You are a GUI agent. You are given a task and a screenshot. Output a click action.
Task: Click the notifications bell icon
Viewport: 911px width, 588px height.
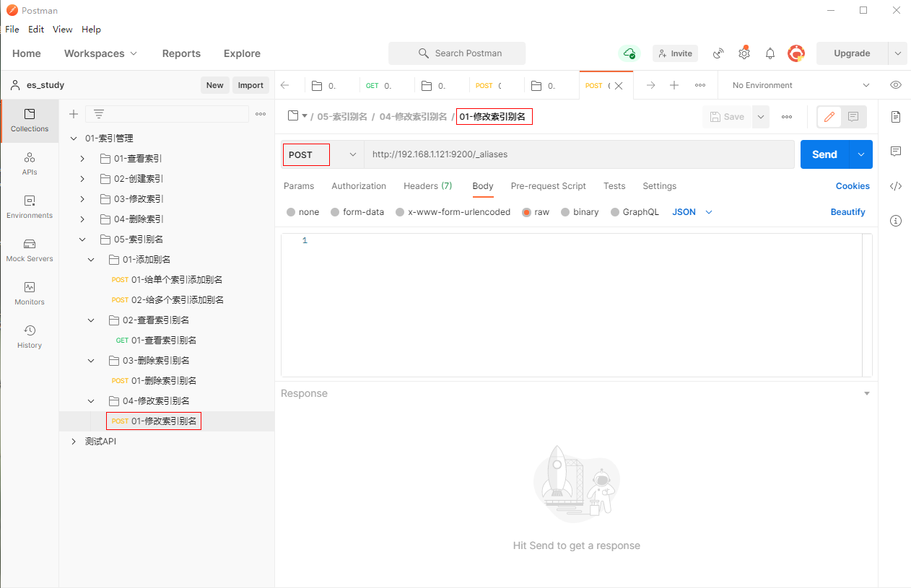[x=770, y=53]
